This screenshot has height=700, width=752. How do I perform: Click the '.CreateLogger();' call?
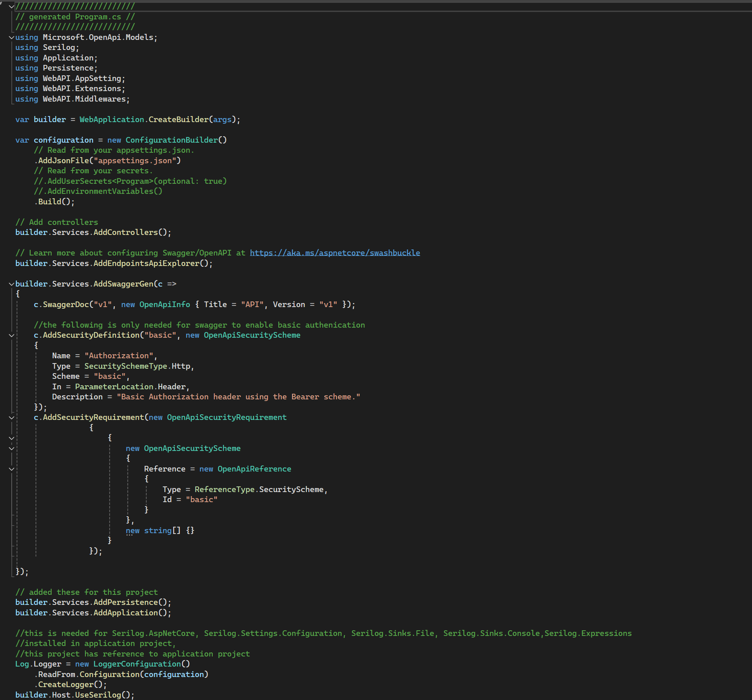tap(70, 684)
